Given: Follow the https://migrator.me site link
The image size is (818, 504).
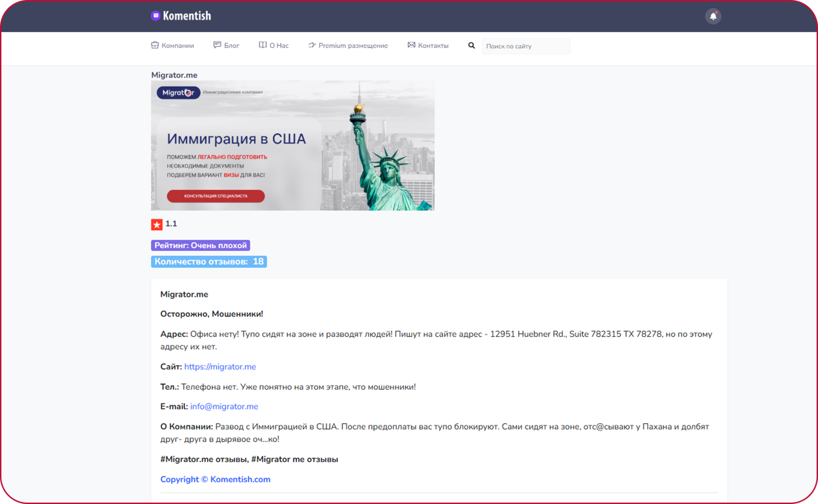Looking at the screenshot, I should [x=220, y=367].
